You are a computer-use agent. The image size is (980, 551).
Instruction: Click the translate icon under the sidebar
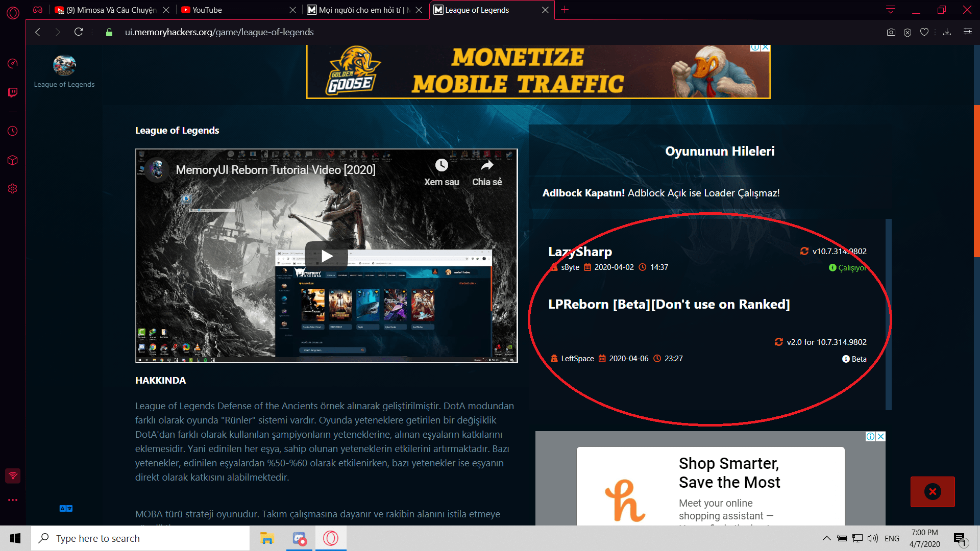[x=66, y=509]
